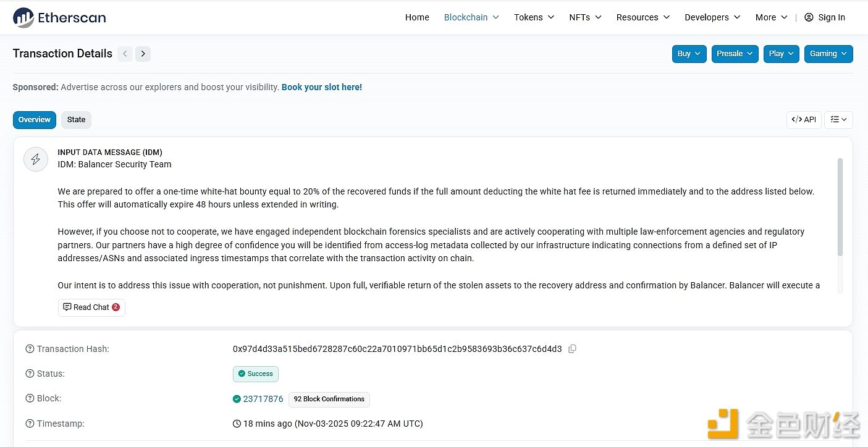Switch to the State tab

(76, 120)
